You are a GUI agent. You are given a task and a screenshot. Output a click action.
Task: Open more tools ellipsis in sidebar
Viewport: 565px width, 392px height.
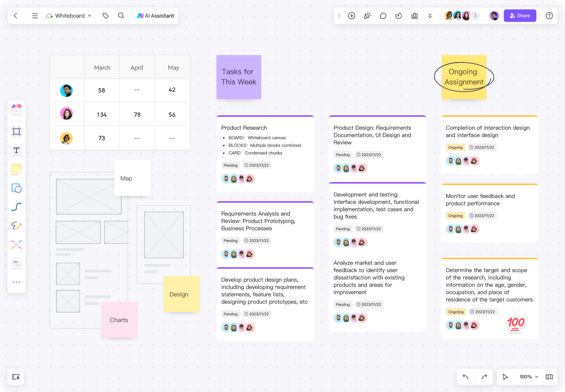pos(17,282)
